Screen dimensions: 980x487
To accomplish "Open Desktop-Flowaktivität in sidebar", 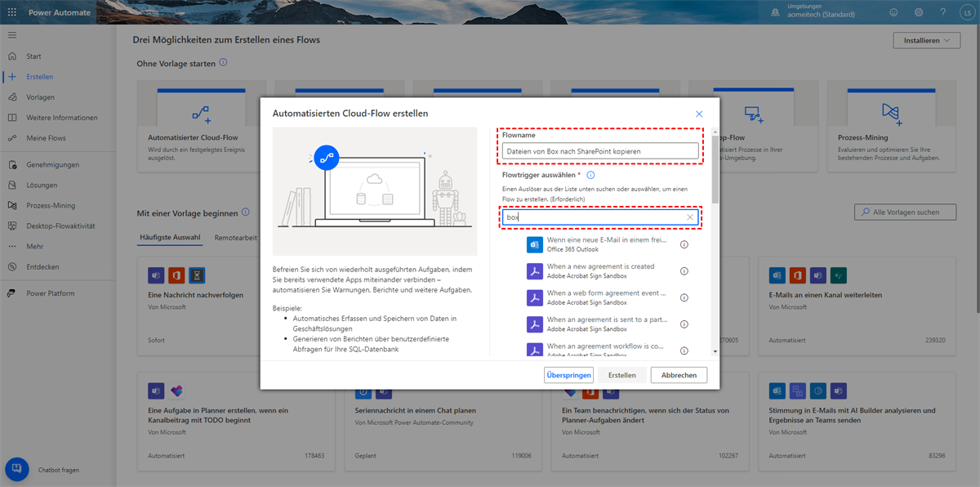I will [60, 226].
